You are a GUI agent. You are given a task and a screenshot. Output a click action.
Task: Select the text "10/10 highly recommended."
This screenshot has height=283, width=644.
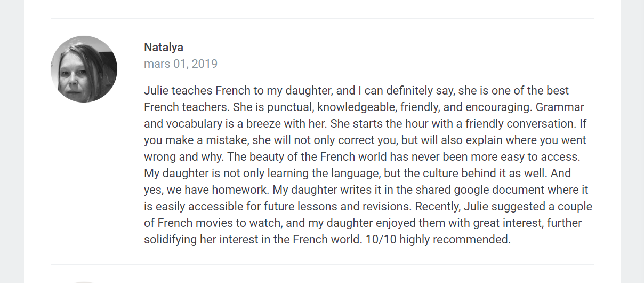tap(438, 240)
